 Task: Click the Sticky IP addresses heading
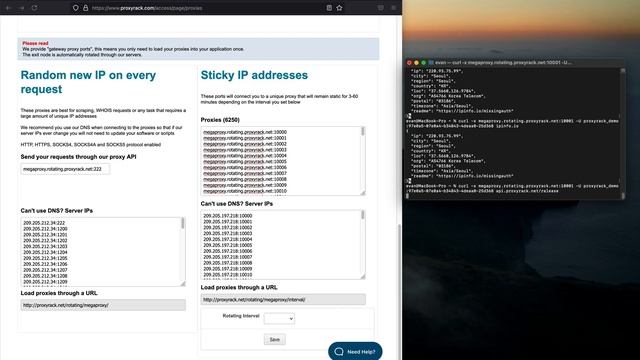(254, 75)
